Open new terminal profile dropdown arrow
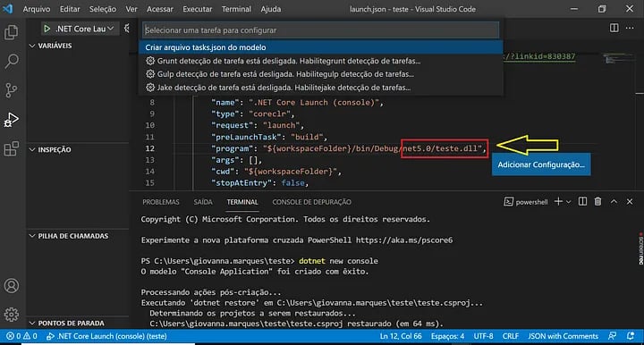 point(569,201)
